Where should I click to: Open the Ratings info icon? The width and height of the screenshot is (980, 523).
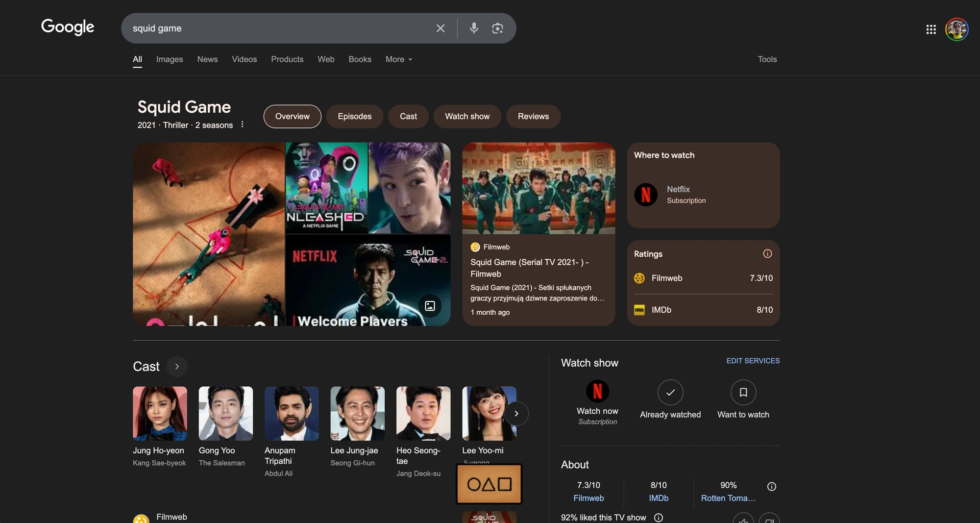pos(767,253)
